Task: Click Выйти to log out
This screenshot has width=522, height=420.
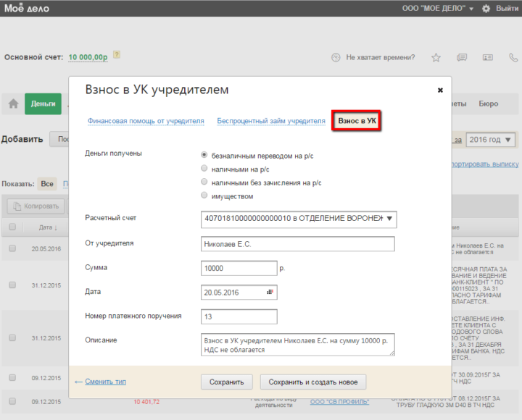Action: [x=507, y=8]
